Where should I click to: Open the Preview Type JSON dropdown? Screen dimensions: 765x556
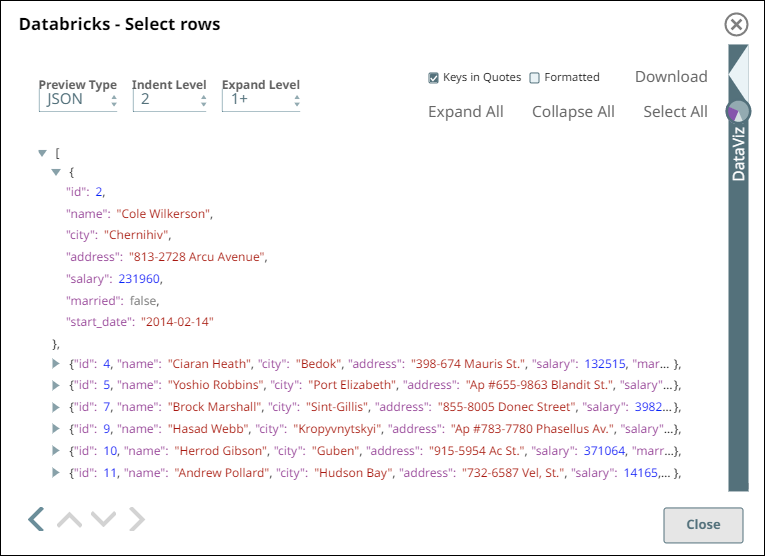78,100
